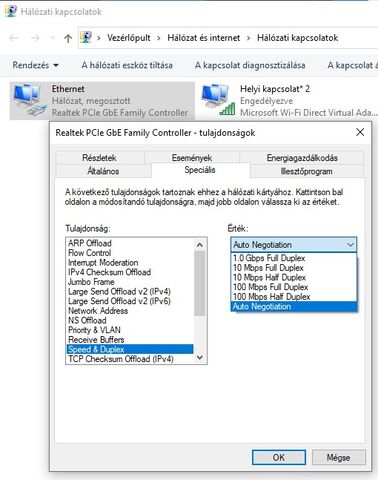Image resolution: width=378 pixels, height=480 pixels.
Task: Select ARP Offload property
Action: click(x=130, y=243)
